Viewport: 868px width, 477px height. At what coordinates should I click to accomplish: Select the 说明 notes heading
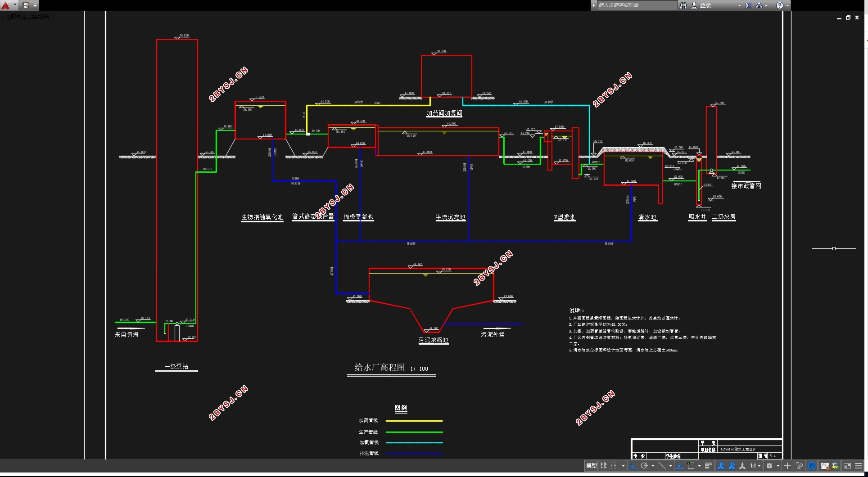577,310
